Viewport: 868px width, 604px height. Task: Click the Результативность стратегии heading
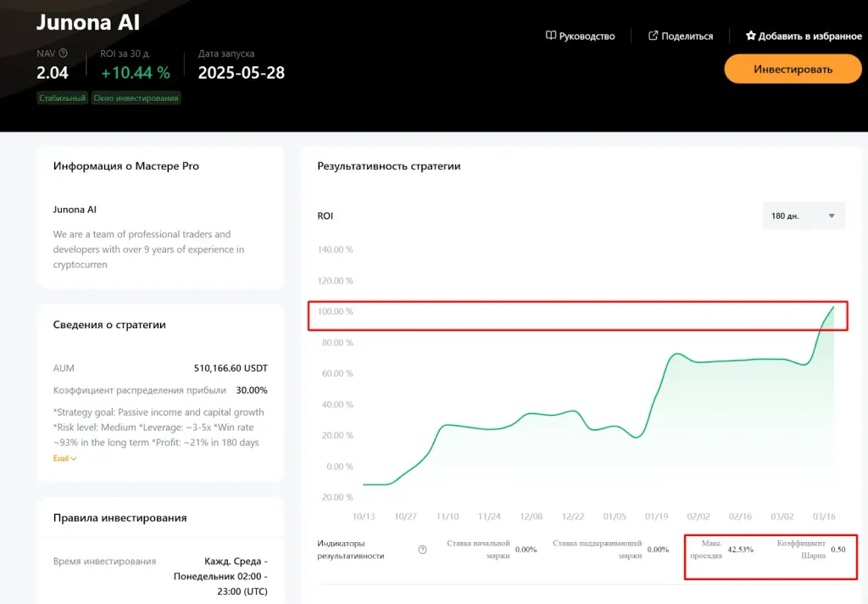388,165
